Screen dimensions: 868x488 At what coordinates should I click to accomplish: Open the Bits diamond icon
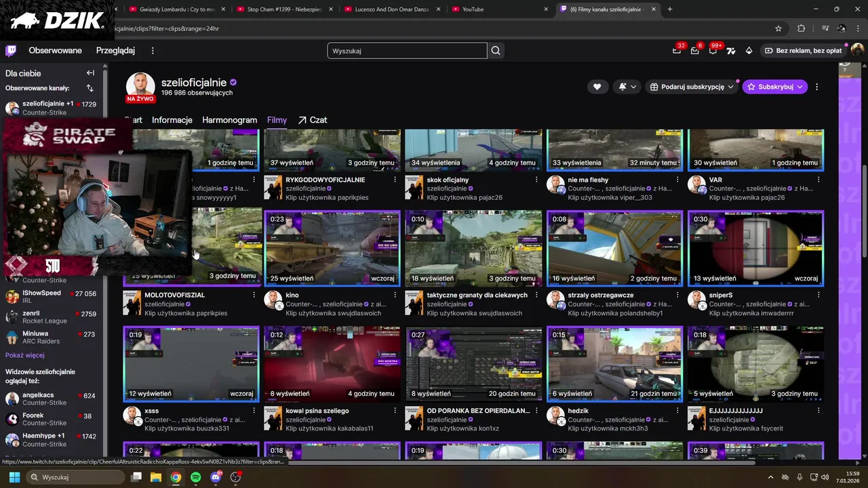(x=749, y=51)
